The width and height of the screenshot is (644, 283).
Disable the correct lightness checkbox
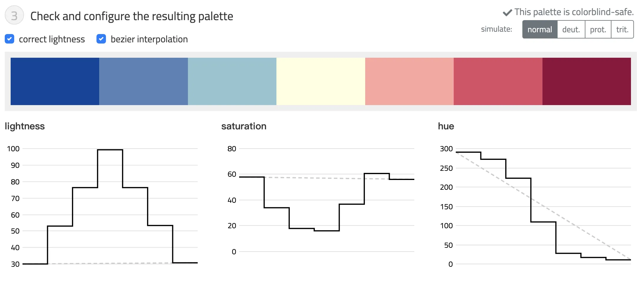pyautogui.click(x=9, y=39)
